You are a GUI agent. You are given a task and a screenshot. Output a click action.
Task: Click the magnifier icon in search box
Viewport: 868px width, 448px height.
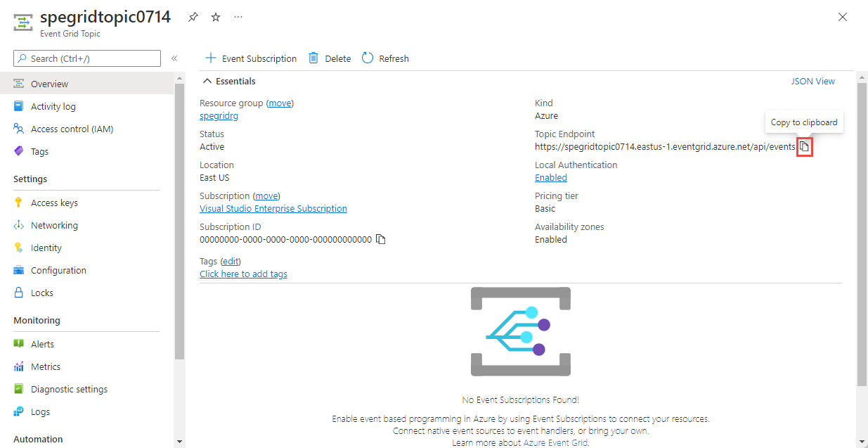click(x=23, y=58)
